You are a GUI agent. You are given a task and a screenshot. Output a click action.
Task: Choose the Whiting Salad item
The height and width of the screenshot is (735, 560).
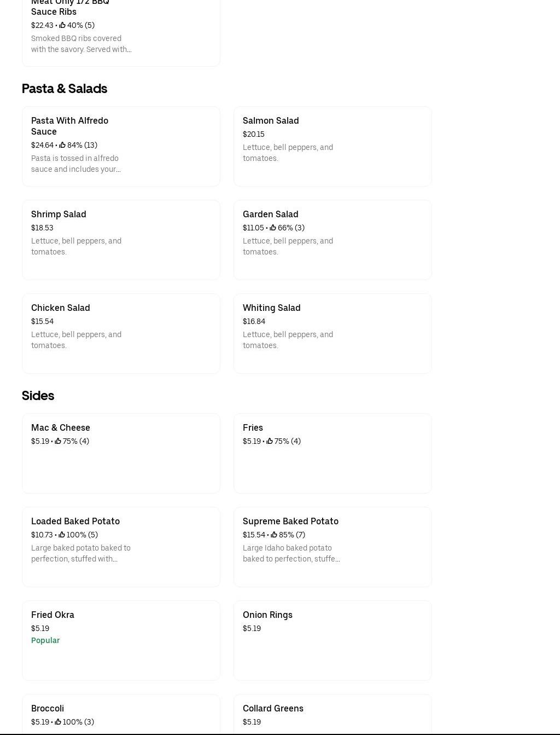[332, 333]
